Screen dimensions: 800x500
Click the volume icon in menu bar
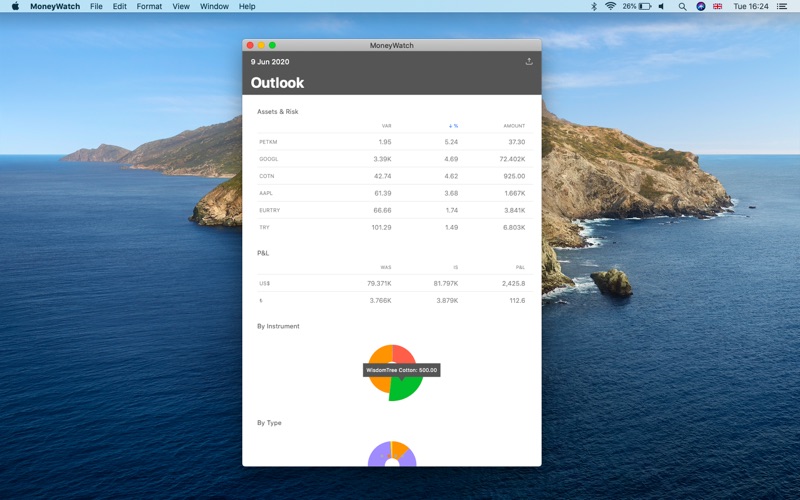click(662, 6)
